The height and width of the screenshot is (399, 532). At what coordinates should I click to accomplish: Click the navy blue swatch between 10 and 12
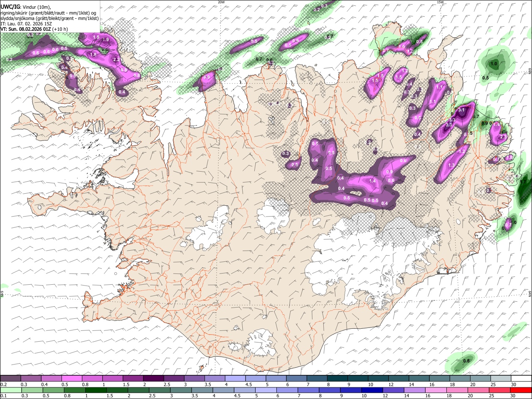tap(372, 390)
